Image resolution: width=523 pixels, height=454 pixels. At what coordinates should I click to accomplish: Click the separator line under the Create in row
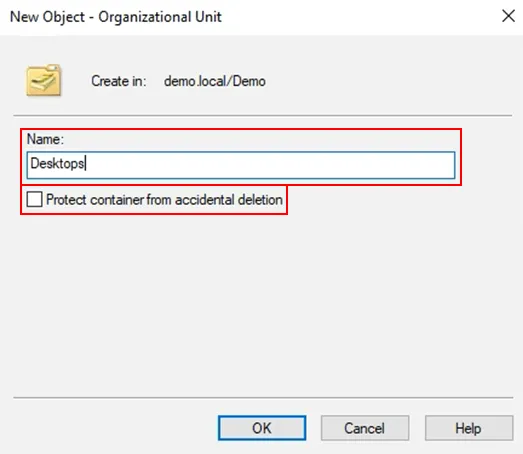point(263,116)
